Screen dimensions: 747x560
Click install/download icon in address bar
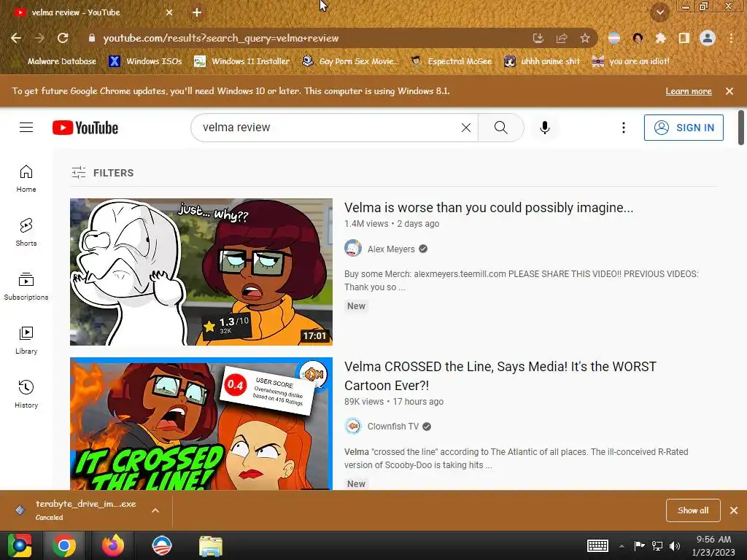pyautogui.click(x=538, y=38)
